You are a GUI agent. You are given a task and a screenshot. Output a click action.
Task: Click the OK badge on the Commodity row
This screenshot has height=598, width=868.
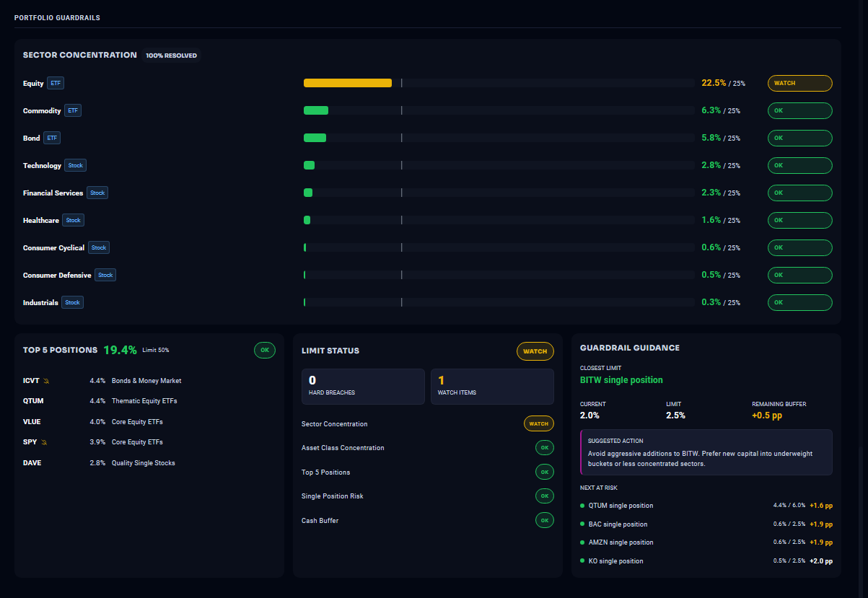point(800,110)
